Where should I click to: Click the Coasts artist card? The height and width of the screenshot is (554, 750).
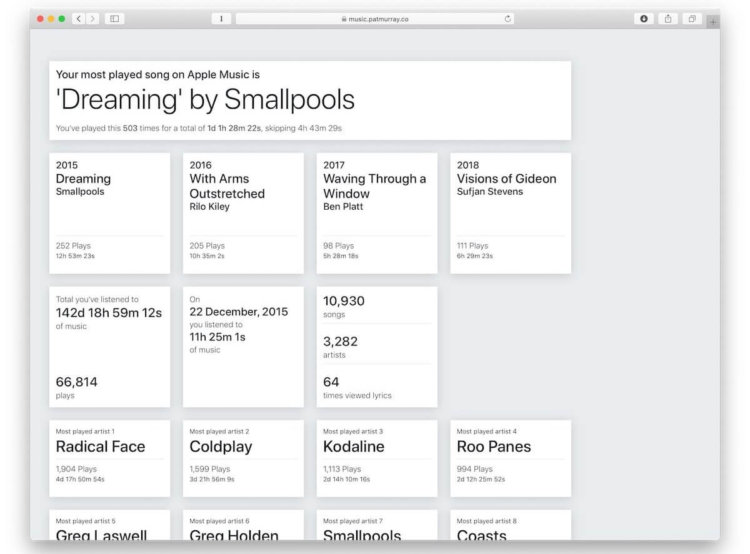pos(510,525)
